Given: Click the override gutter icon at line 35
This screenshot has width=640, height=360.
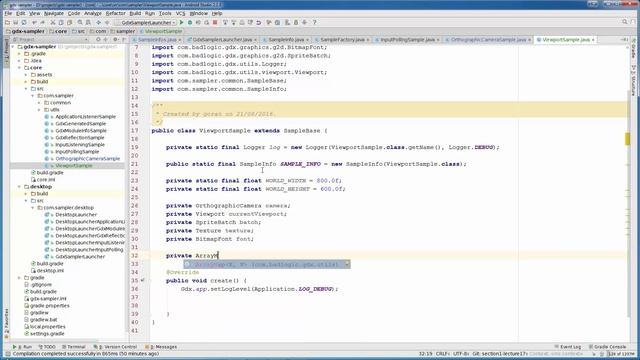Looking at the screenshot, I should coord(142,280).
